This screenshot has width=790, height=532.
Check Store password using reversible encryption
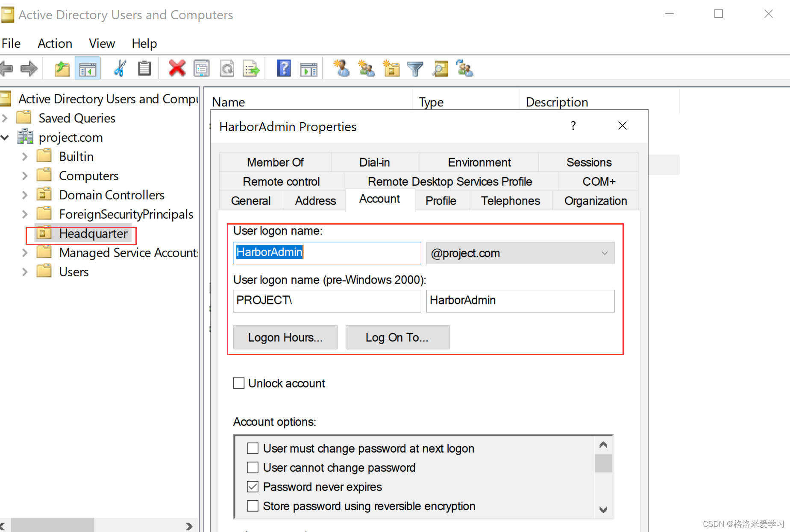coord(253,506)
